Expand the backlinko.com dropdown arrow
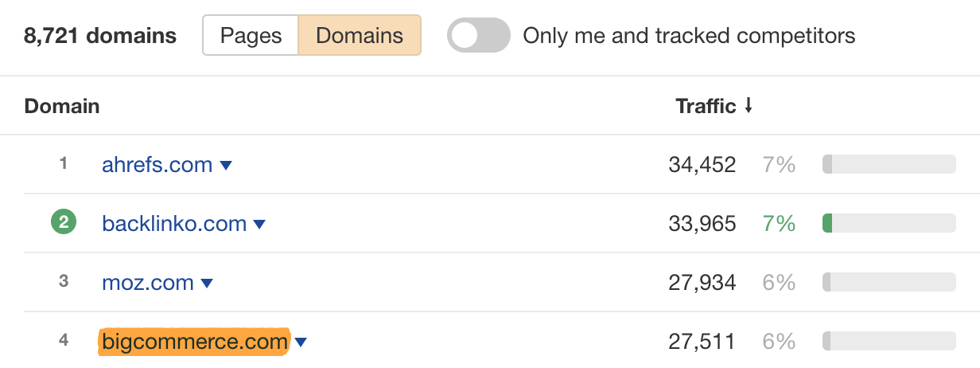Viewport: 980px width, 368px height. (259, 225)
